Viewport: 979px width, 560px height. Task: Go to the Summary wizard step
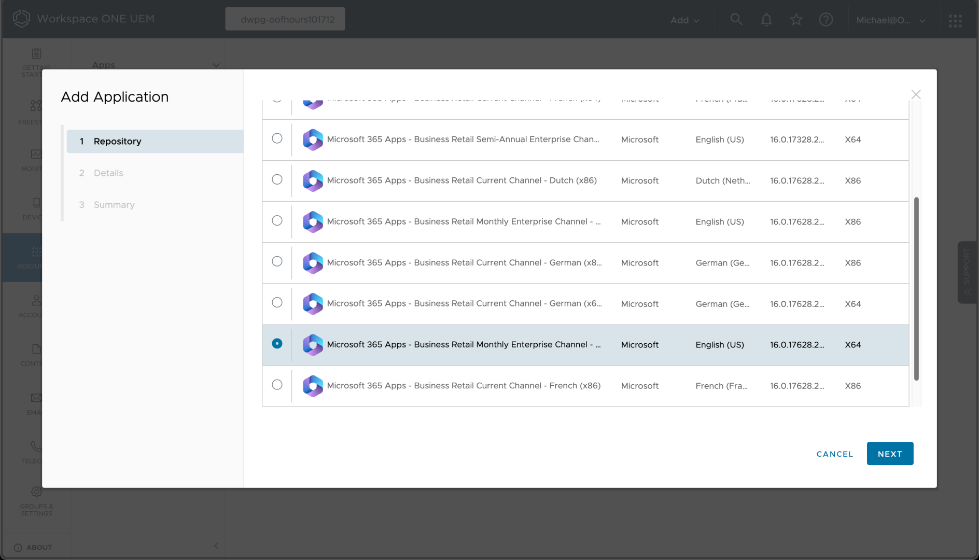pyautogui.click(x=114, y=205)
